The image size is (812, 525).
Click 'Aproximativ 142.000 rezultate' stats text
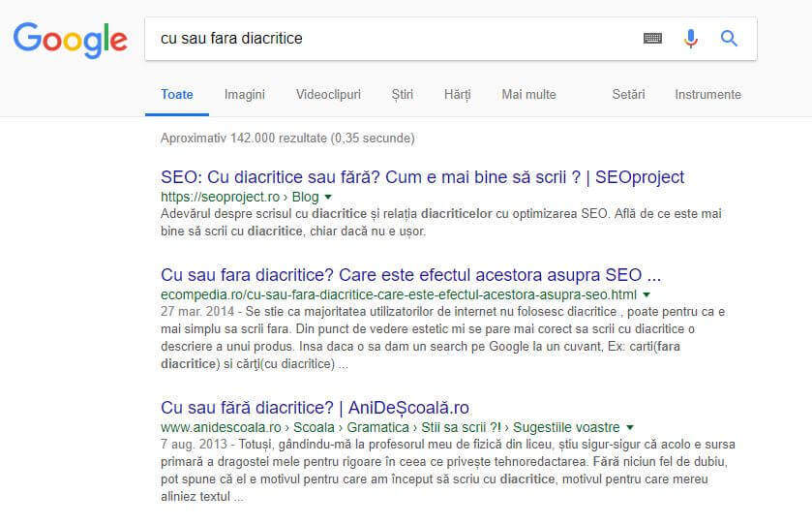[287, 139]
